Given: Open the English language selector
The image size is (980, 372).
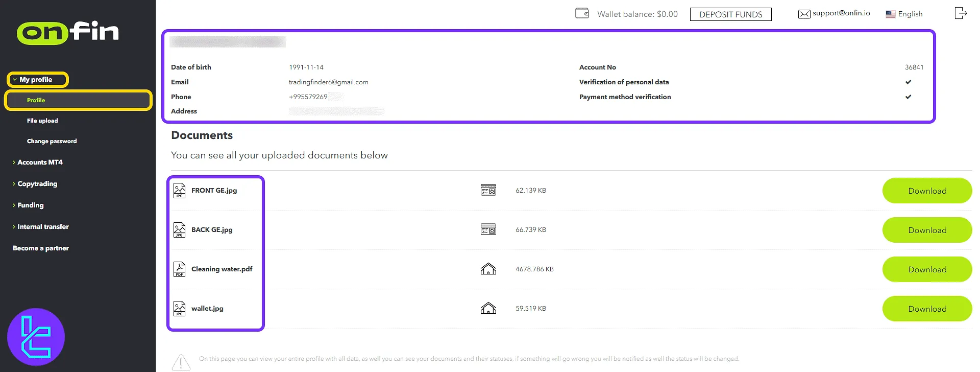Looking at the screenshot, I should 904,14.
